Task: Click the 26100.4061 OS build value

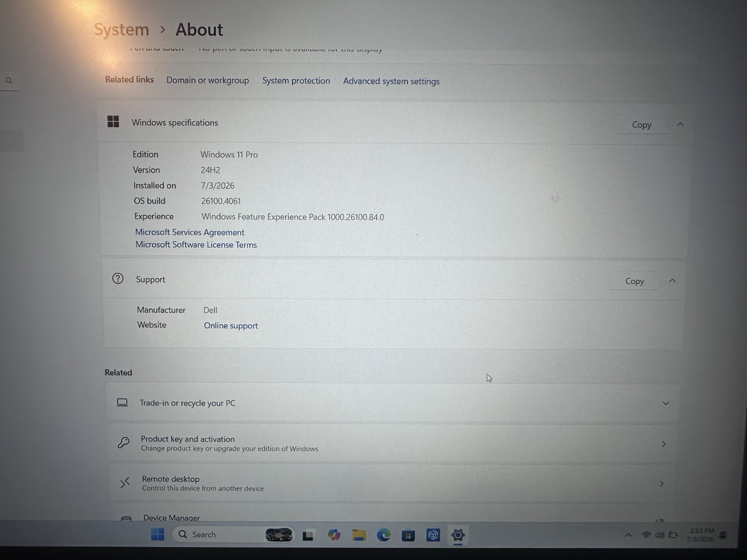Action: 221,201
